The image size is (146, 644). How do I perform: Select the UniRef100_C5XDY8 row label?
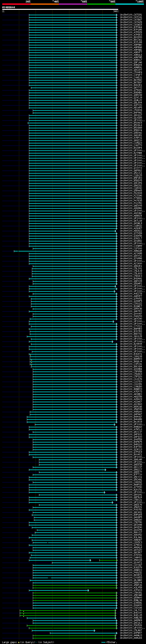131,110
